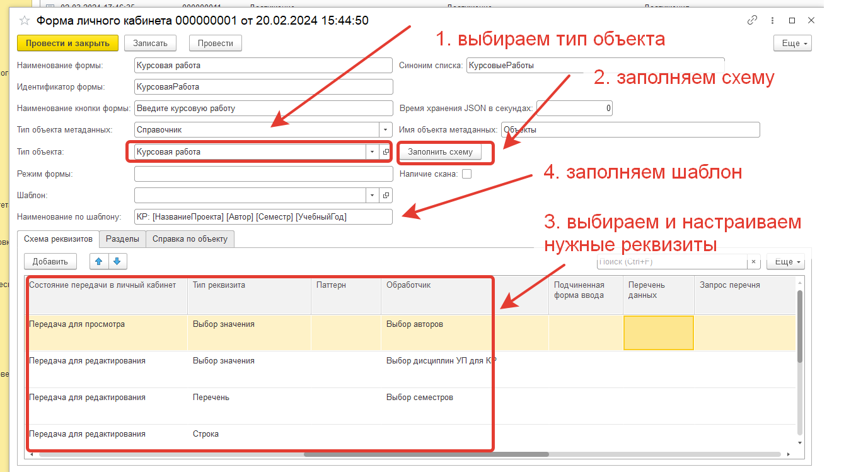
Task: Click the vertical more options menu icon
Action: coord(772,20)
